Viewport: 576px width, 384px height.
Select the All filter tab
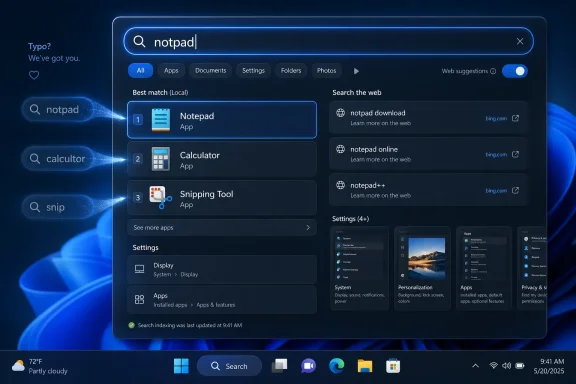(140, 71)
